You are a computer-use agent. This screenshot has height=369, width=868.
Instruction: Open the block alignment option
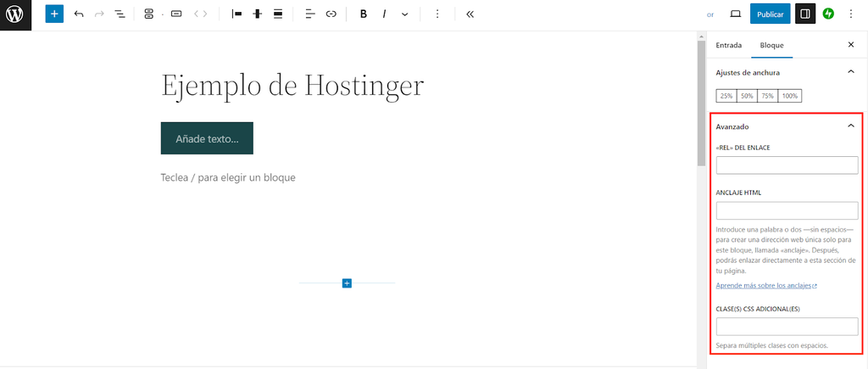click(278, 14)
